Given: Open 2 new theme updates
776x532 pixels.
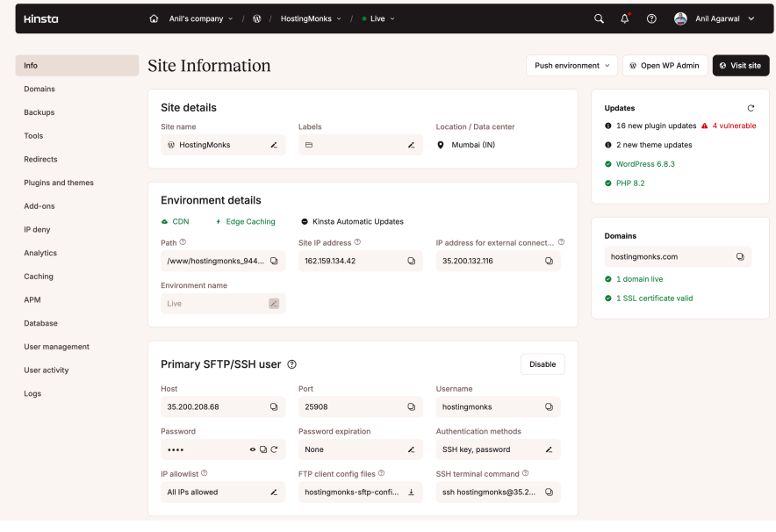Looking at the screenshot, I should (x=654, y=145).
